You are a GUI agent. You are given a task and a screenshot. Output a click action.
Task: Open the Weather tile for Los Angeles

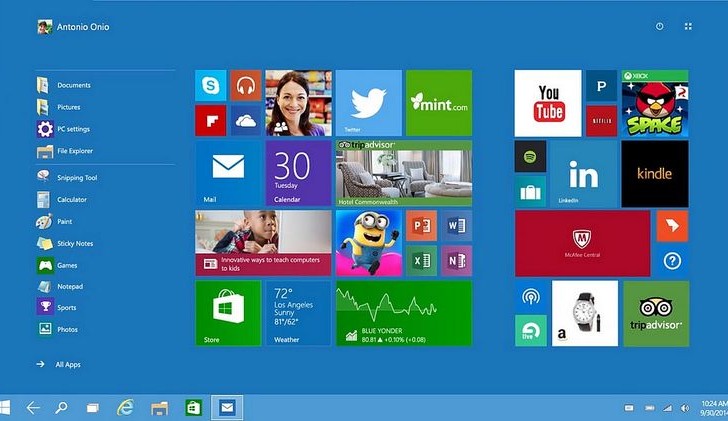coord(298,313)
